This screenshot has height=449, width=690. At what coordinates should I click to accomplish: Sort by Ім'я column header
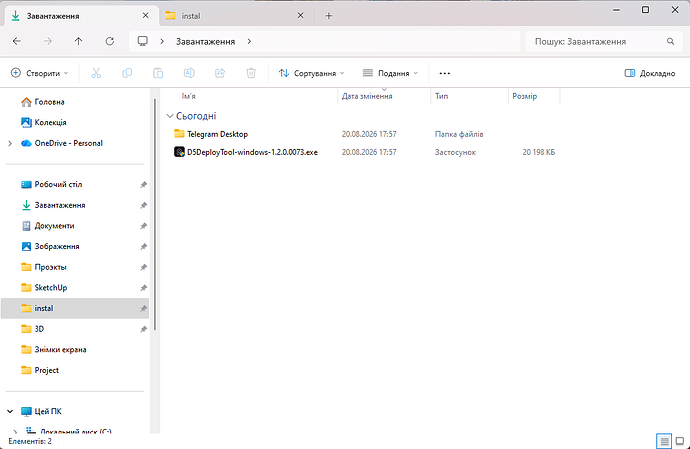189,96
